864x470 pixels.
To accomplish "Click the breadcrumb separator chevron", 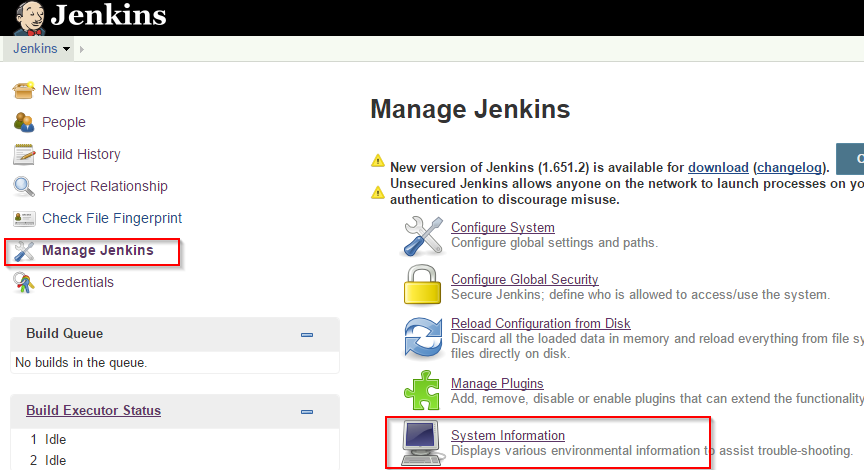I will coord(82,49).
